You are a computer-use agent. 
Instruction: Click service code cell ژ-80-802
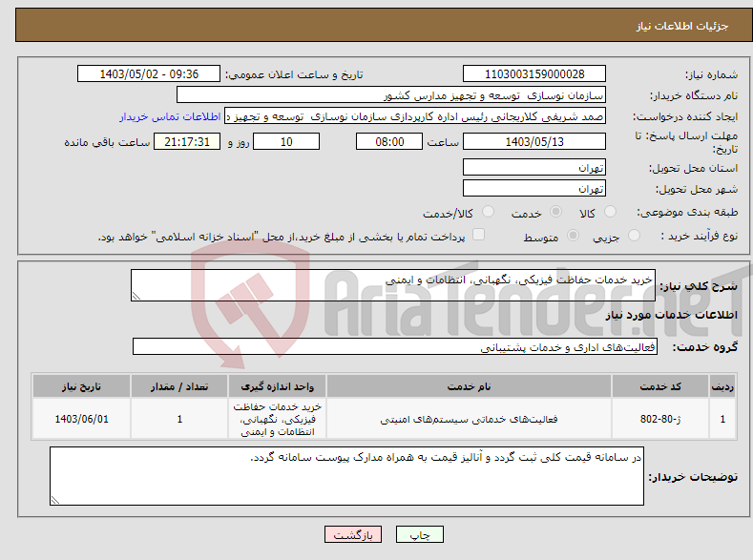660,419
